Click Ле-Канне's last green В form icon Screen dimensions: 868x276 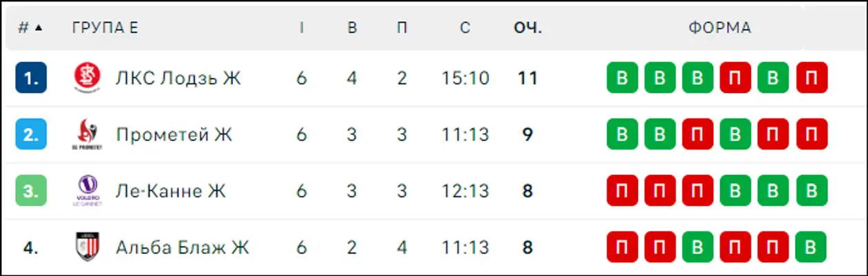tap(812, 191)
